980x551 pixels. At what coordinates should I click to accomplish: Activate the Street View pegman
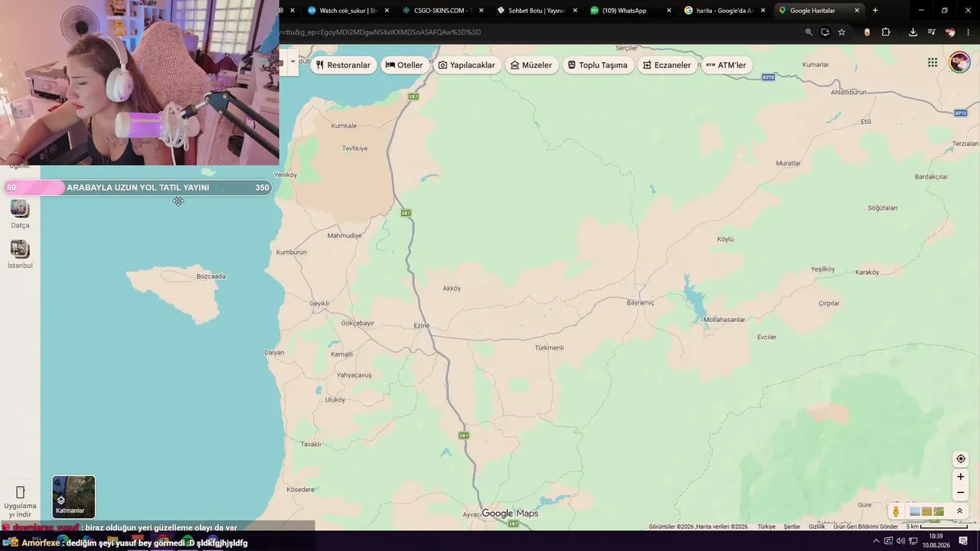896,511
